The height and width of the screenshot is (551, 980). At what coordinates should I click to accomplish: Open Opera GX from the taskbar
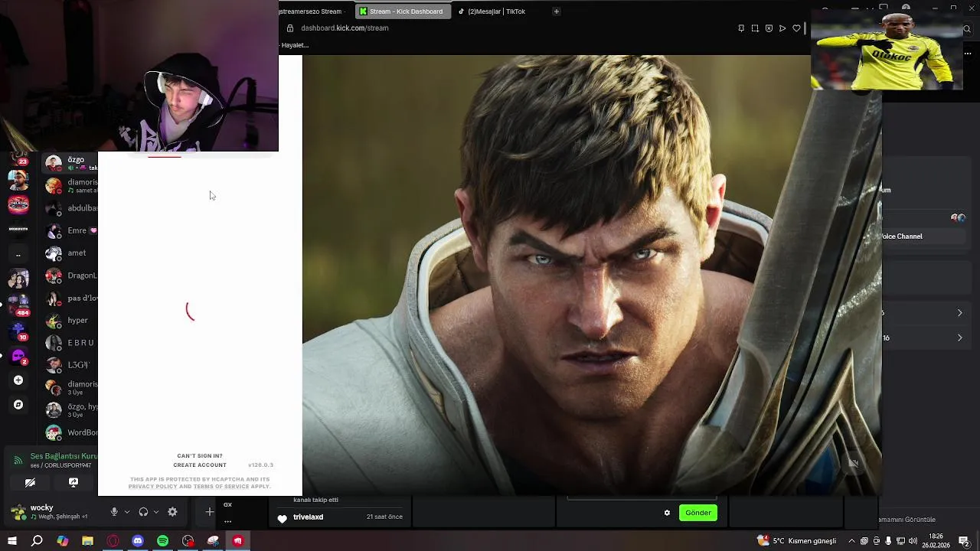pyautogui.click(x=113, y=541)
